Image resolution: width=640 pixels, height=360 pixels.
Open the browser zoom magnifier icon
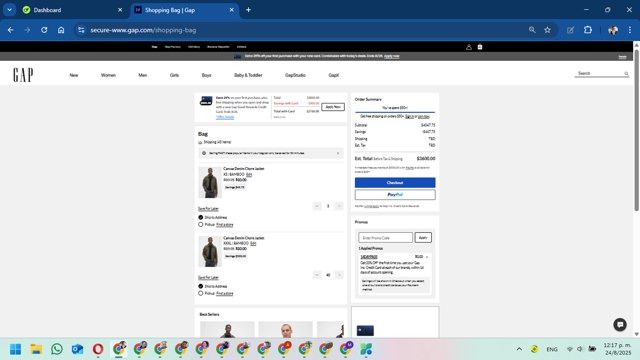point(532,30)
